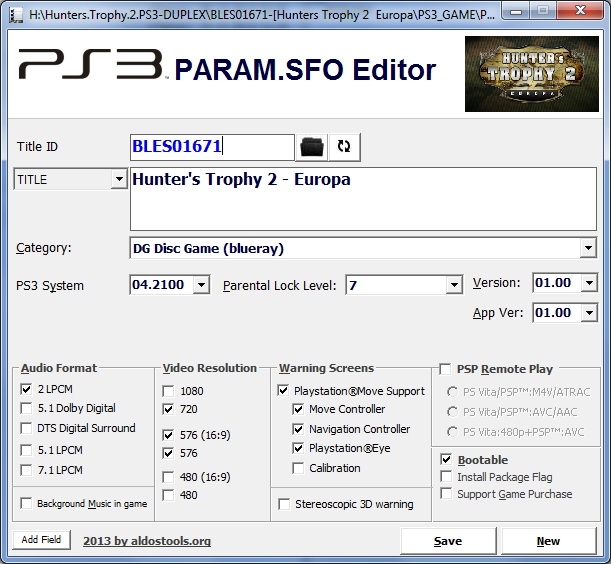Expand the App Ver dropdown

point(589,313)
